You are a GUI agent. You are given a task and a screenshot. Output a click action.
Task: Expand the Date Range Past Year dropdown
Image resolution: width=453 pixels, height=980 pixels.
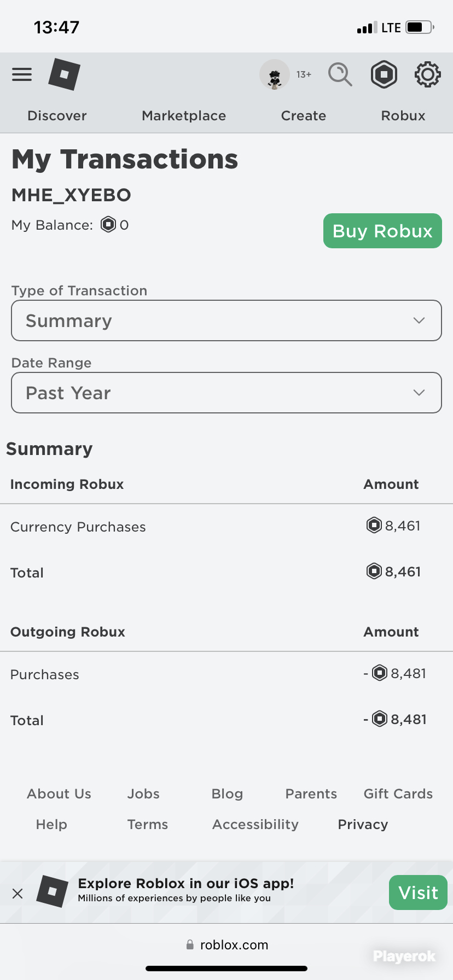226,393
